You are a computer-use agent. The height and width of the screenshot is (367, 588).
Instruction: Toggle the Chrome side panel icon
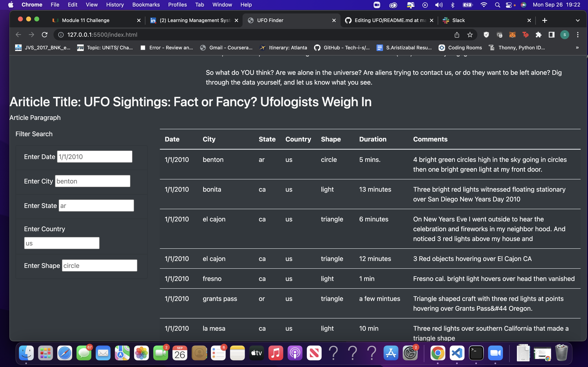click(x=551, y=35)
